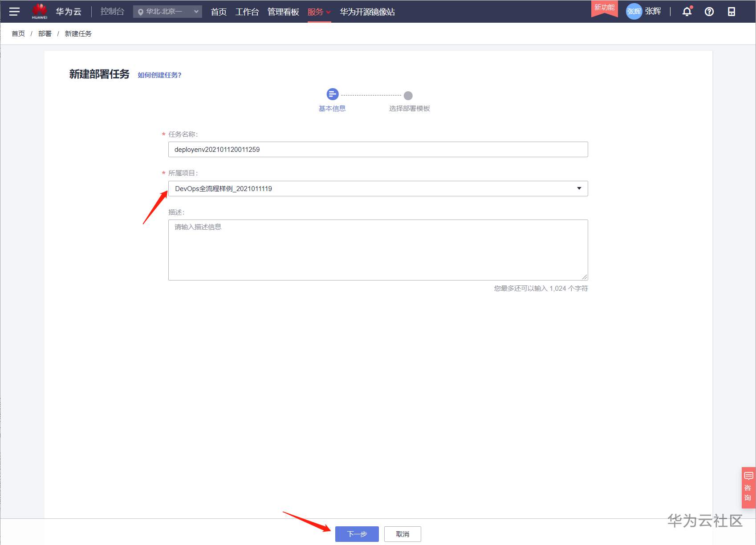The width and height of the screenshot is (756, 545).
Task: Click the 选择部署模板 step circle
Action: click(x=408, y=96)
